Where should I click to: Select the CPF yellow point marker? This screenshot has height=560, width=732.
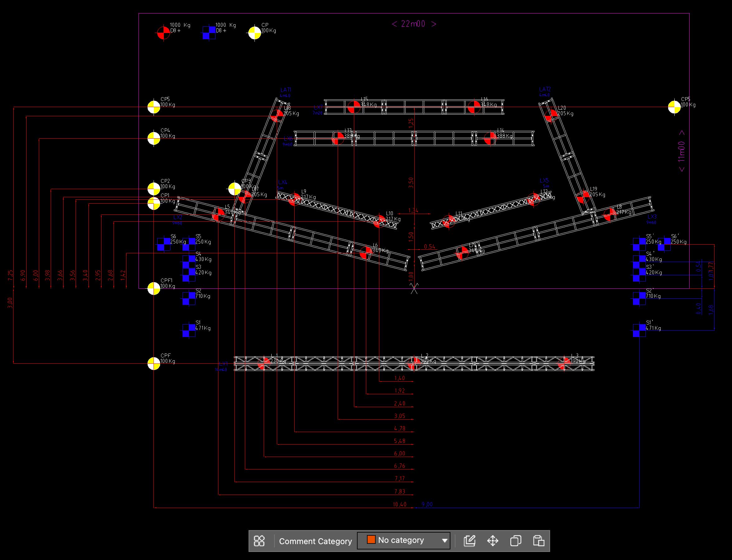point(154,363)
